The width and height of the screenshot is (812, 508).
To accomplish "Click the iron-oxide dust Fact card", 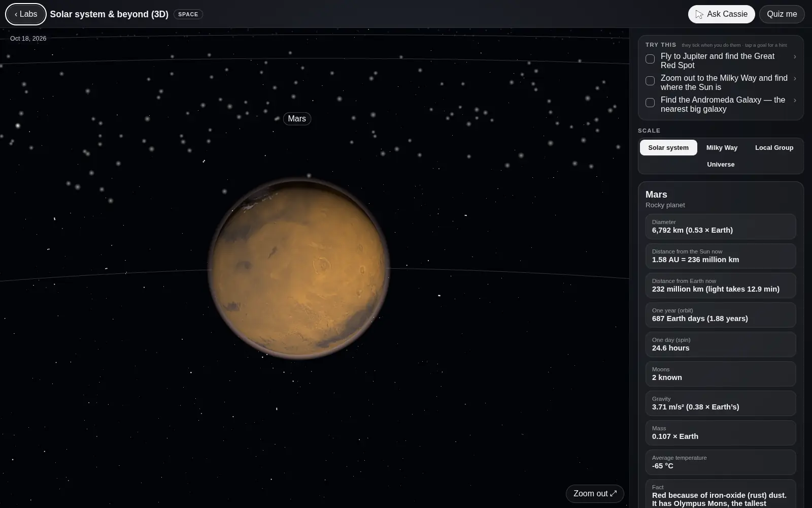I will point(721,494).
